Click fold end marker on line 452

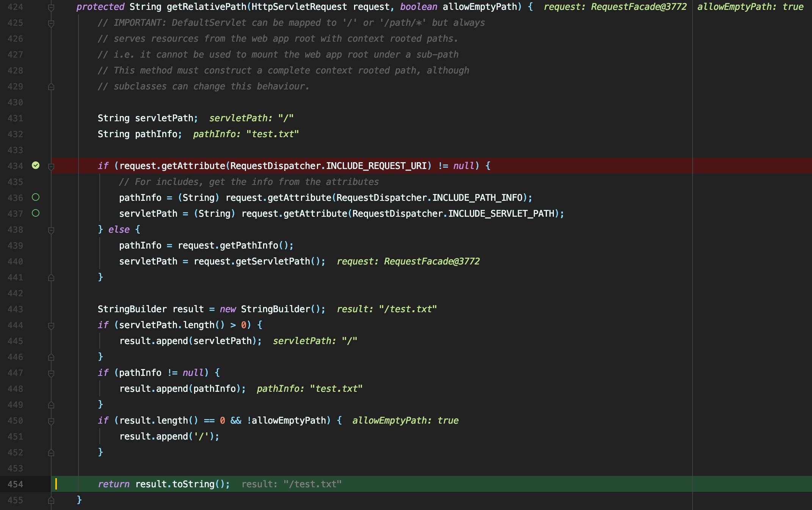(x=51, y=453)
